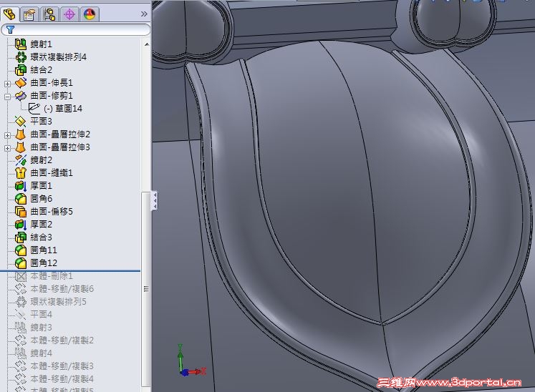The image size is (535, 392).
Task: Select the suppressed 平面4 icon
Action: (x=21, y=315)
